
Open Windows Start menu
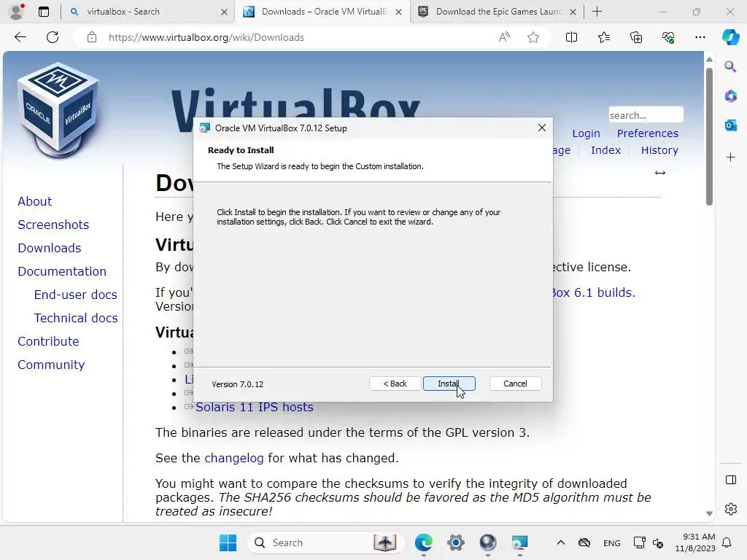pyautogui.click(x=228, y=542)
